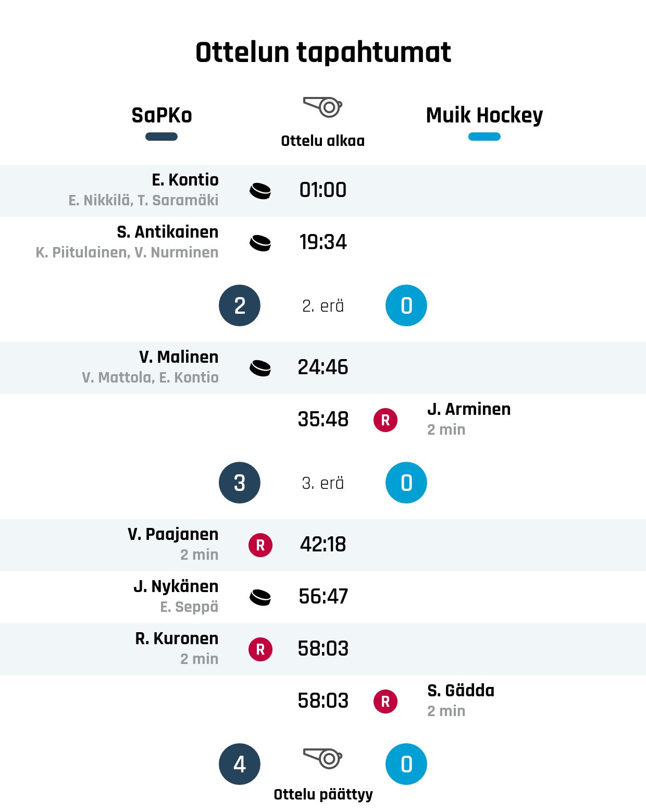
Task: Click the puck icon for Antikainen's goal
Action: (x=260, y=243)
